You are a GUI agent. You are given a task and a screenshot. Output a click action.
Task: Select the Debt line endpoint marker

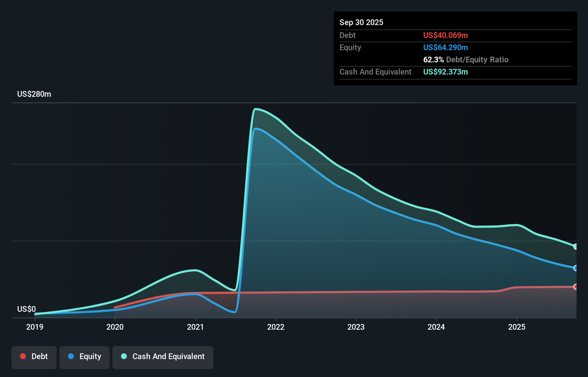coord(575,287)
